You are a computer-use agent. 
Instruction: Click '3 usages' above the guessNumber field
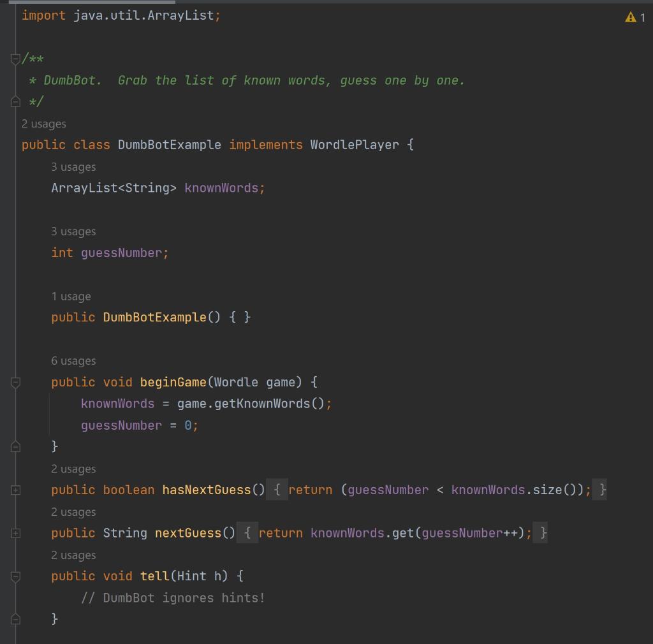pyautogui.click(x=73, y=231)
